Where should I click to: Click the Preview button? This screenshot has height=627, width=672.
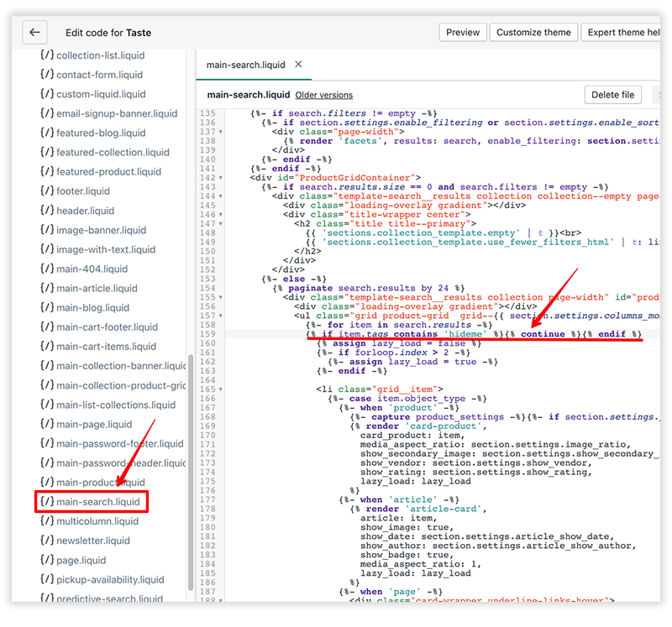[x=463, y=33]
